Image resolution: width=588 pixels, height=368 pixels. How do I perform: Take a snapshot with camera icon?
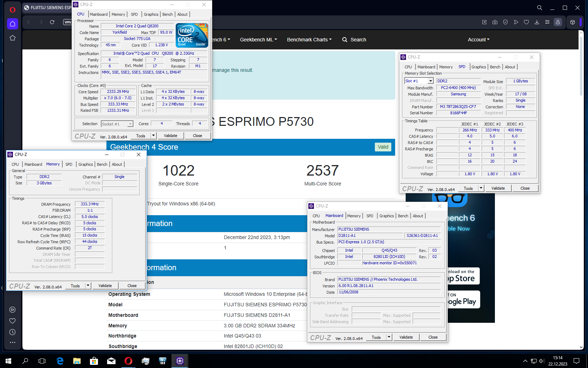click(x=495, y=22)
